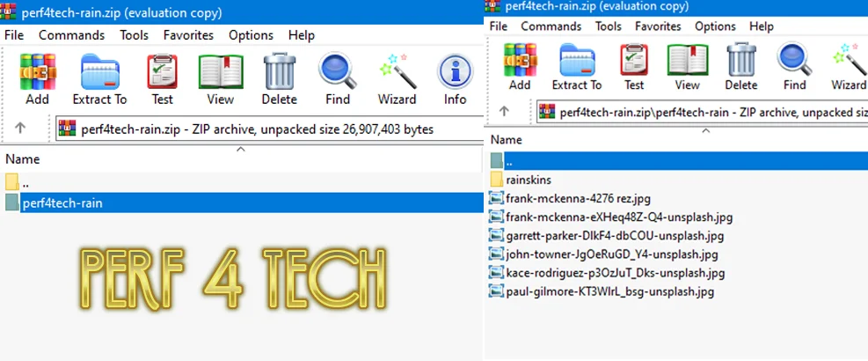Screen dimensions: 868x361
Task: Click View icon in right WinRAR window
Action: [688, 60]
